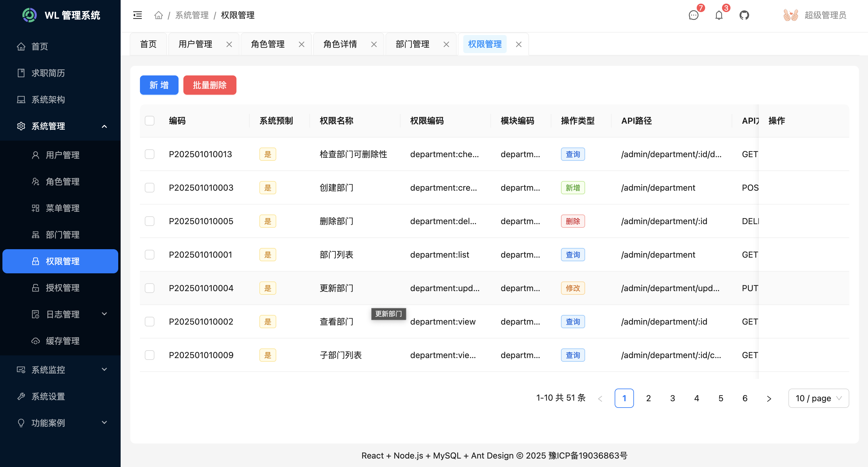868x467 pixels.
Task: Check the select-all checkbox in table header
Action: tap(150, 120)
